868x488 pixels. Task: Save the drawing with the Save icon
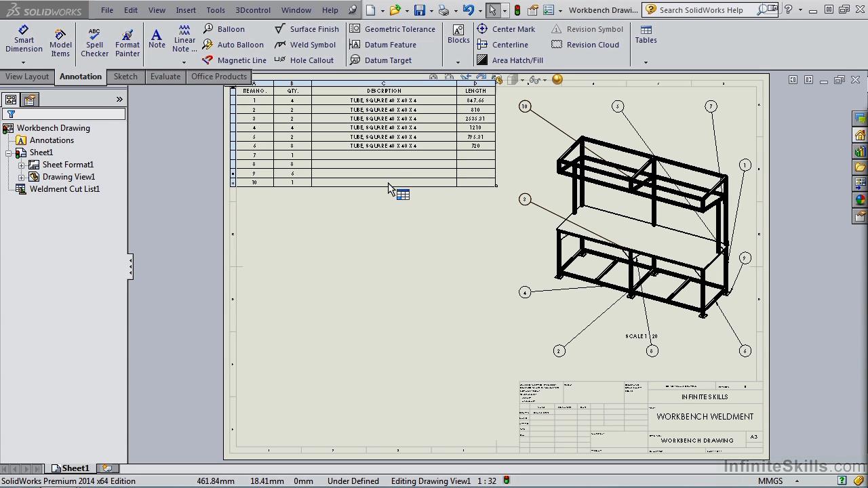tap(420, 10)
